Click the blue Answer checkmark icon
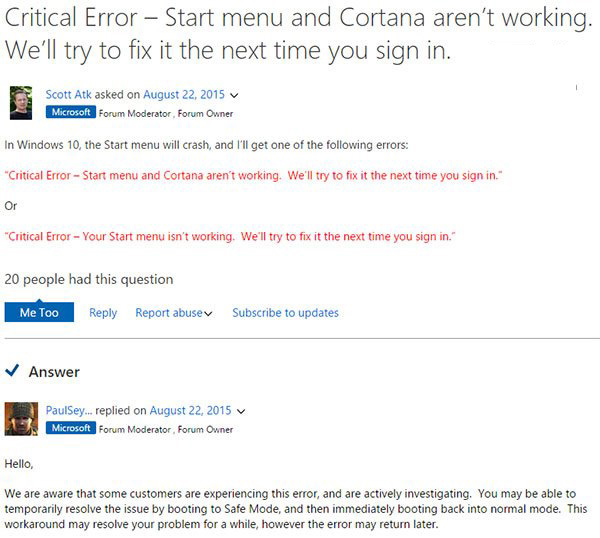Viewport: 600px width, 538px height. pos(13,371)
